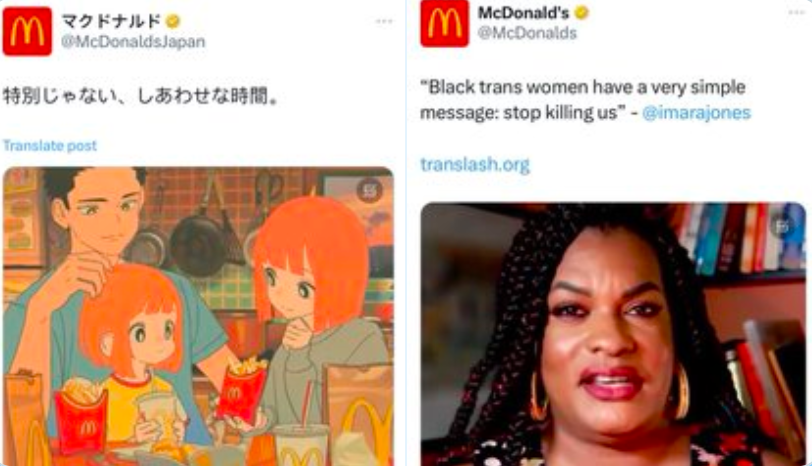This screenshot has height=466, width=812.
Task: Open the McDonald's Japan profile avatar
Action: click(x=27, y=31)
